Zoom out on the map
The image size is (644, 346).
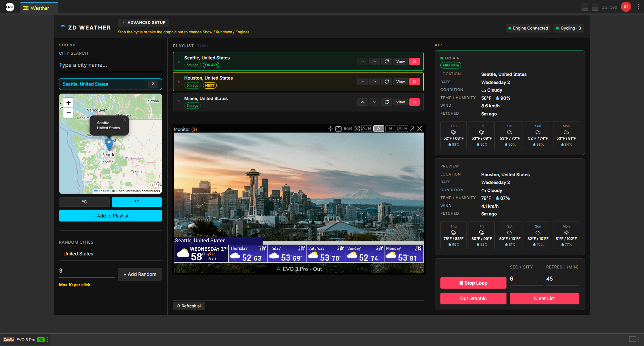point(68,113)
